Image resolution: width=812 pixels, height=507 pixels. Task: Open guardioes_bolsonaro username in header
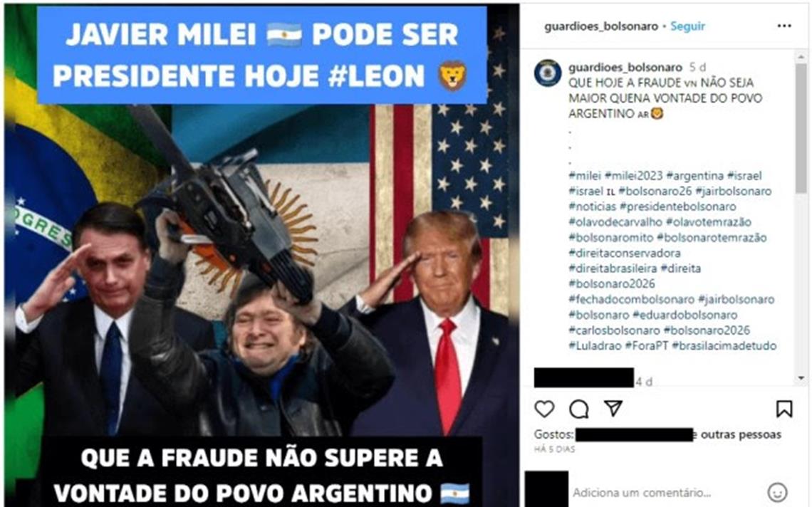pos(600,26)
